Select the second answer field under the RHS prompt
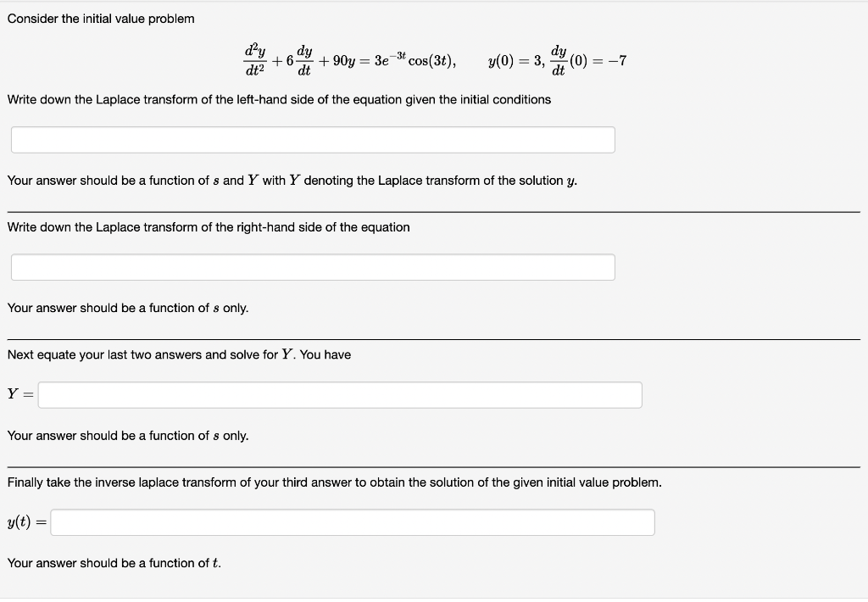The height and width of the screenshot is (602, 868). point(312,266)
